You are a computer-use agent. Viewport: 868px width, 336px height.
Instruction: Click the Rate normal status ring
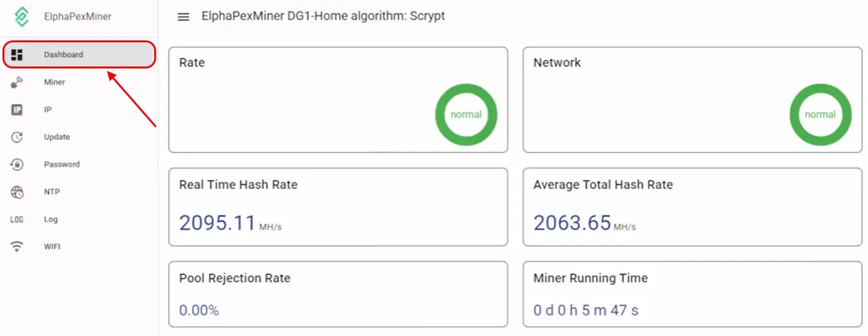click(466, 114)
